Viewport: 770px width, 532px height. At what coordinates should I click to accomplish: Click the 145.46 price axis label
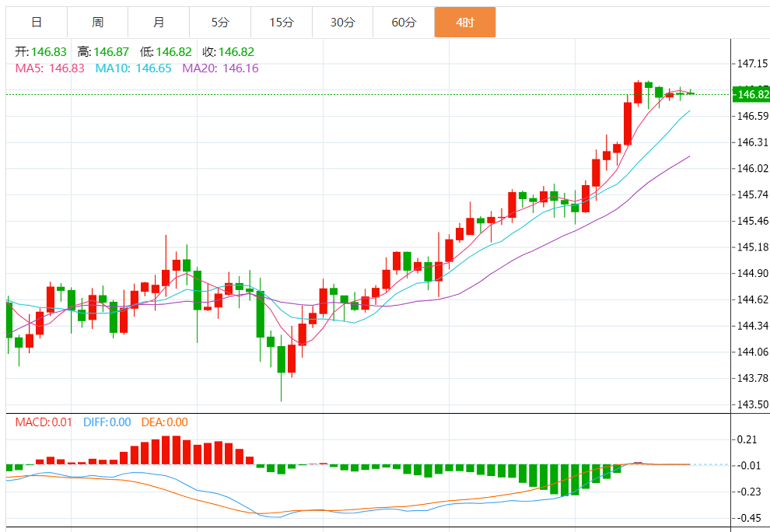click(x=752, y=221)
